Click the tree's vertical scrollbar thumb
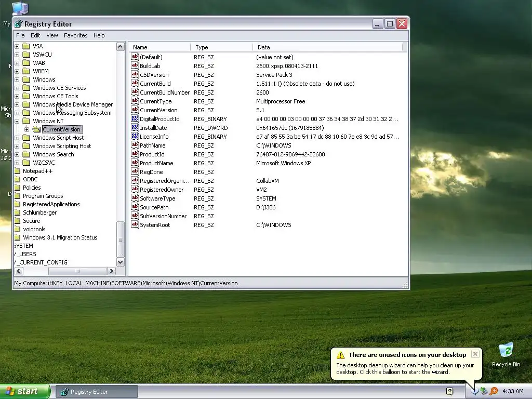This screenshot has height=399, width=532. pyautogui.click(x=121, y=240)
